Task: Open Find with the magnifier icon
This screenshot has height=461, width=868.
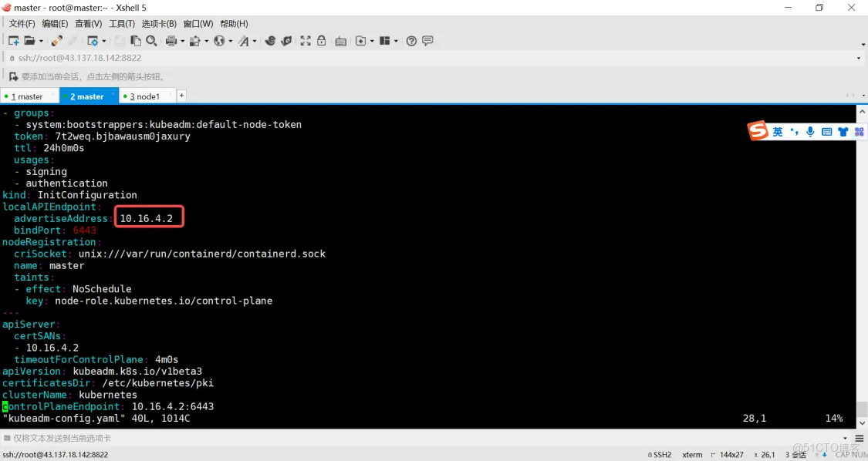Action: coord(151,41)
